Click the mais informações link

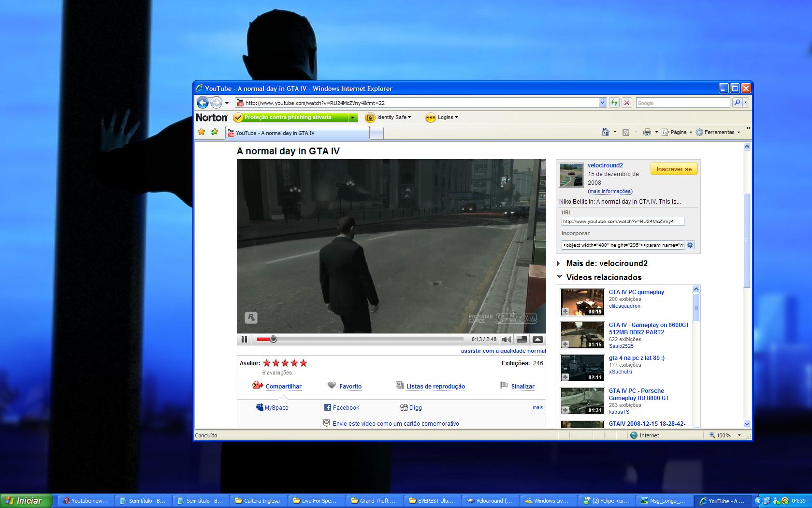tap(610, 191)
